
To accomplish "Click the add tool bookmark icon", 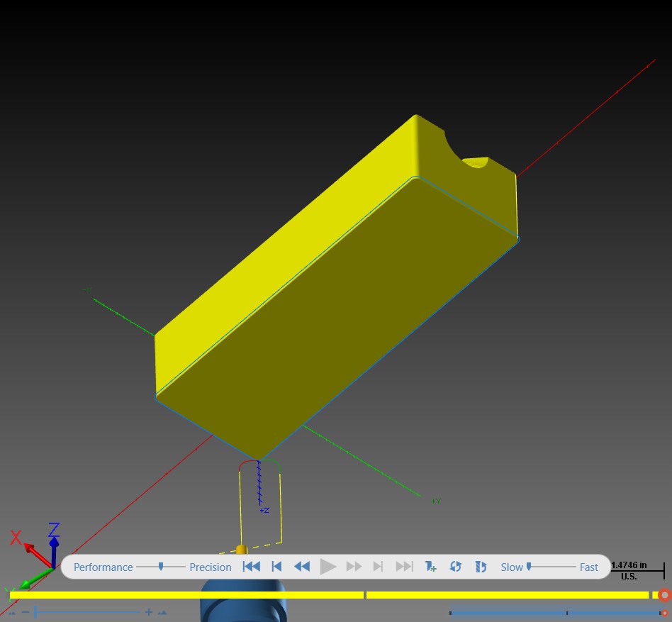I will 430,567.
